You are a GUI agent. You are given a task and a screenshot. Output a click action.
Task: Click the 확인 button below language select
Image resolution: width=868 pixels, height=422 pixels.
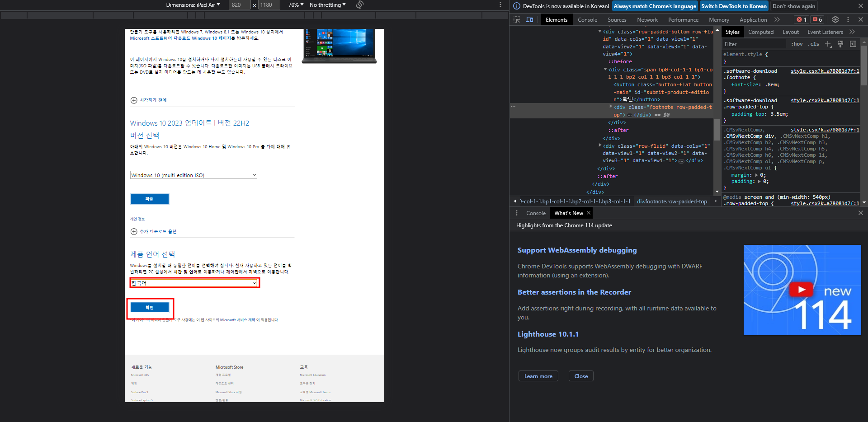coord(150,307)
